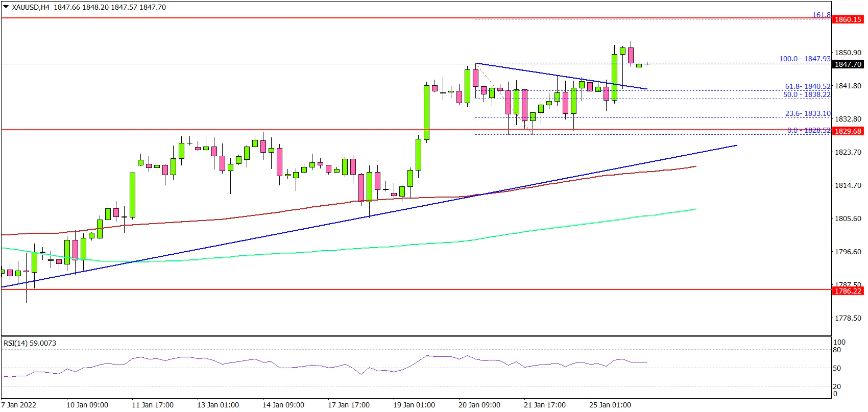Click the RSI(14) 59.0073 indicator label
Viewport: 868px width, 412px height.
(x=30, y=343)
